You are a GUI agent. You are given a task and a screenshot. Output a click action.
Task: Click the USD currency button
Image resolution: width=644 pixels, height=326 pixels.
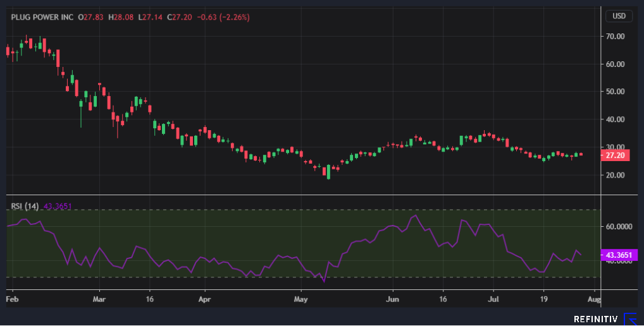click(x=619, y=16)
